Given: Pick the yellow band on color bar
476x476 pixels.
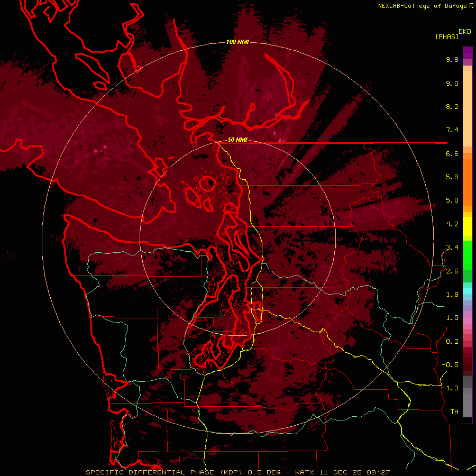Looking at the screenshot, I should click(467, 226).
